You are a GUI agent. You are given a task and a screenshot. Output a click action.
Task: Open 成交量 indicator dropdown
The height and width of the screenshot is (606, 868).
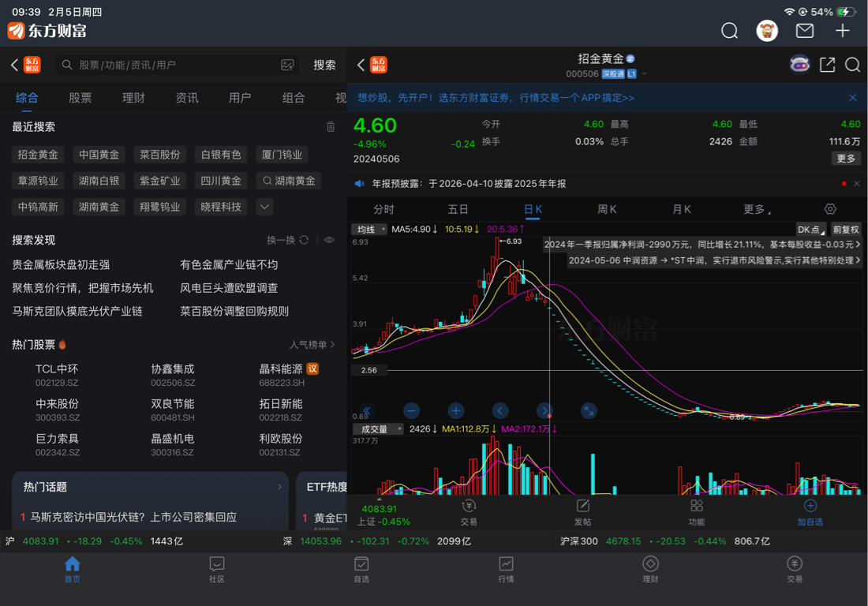(x=378, y=429)
